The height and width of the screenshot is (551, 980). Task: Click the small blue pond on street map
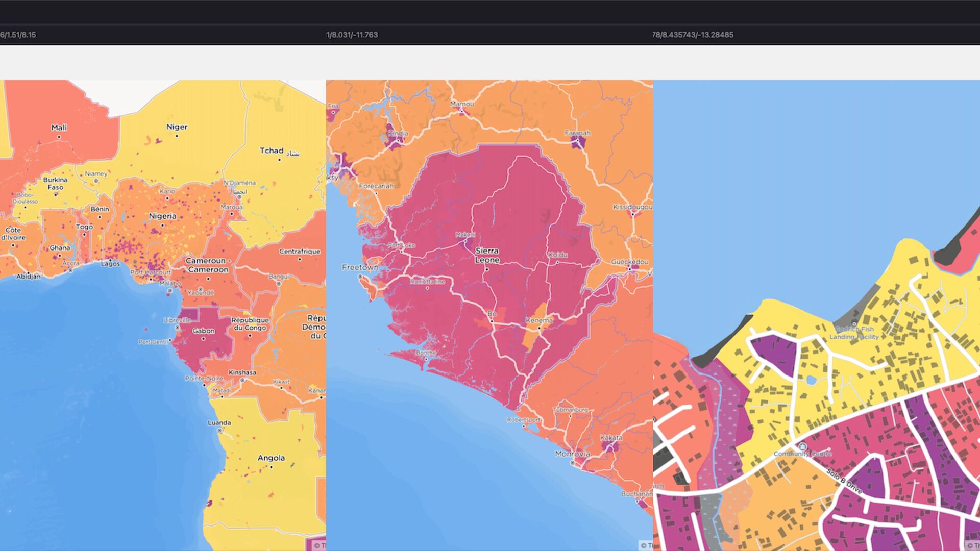[x=811, y=380]
